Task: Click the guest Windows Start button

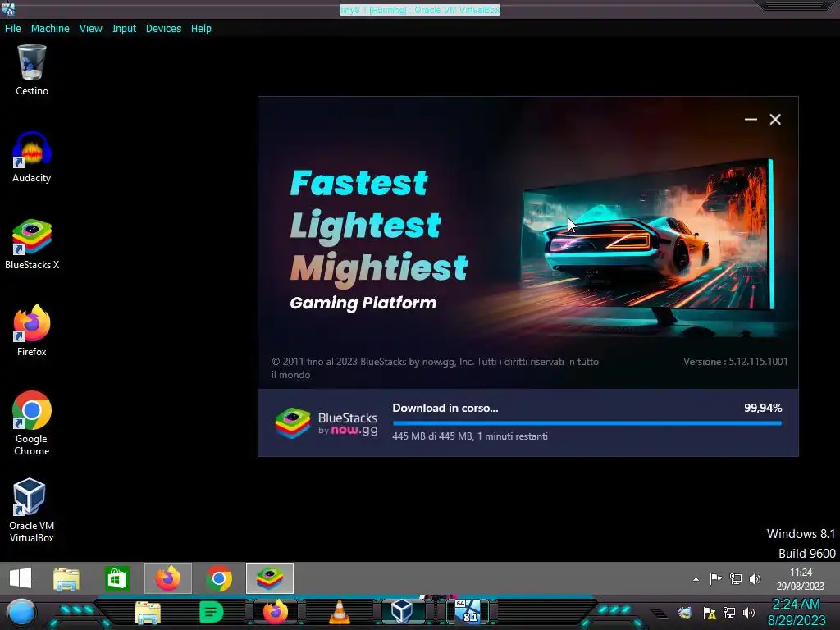Action: tap(21, 578)
